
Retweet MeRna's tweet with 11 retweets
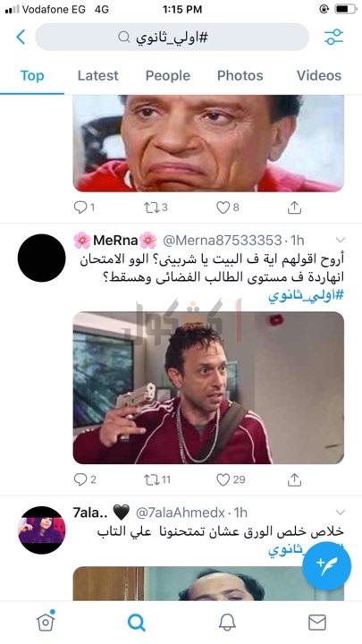click(x=157, y=479)
